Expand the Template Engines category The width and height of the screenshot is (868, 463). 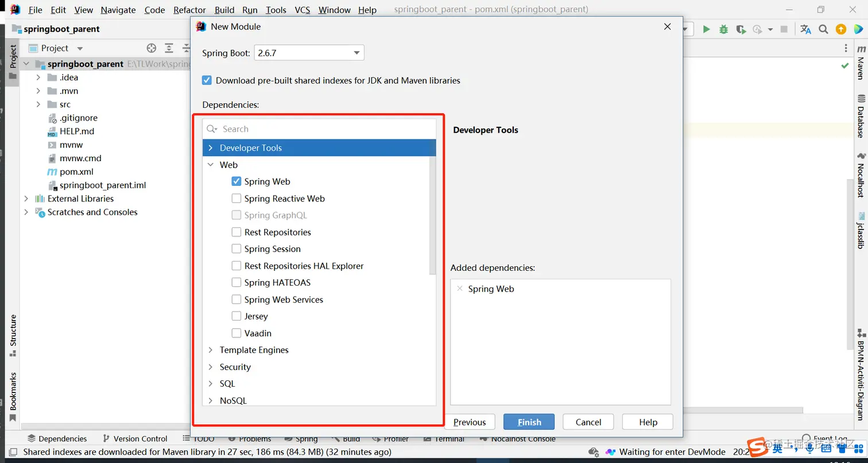click(x=211, y=350)
